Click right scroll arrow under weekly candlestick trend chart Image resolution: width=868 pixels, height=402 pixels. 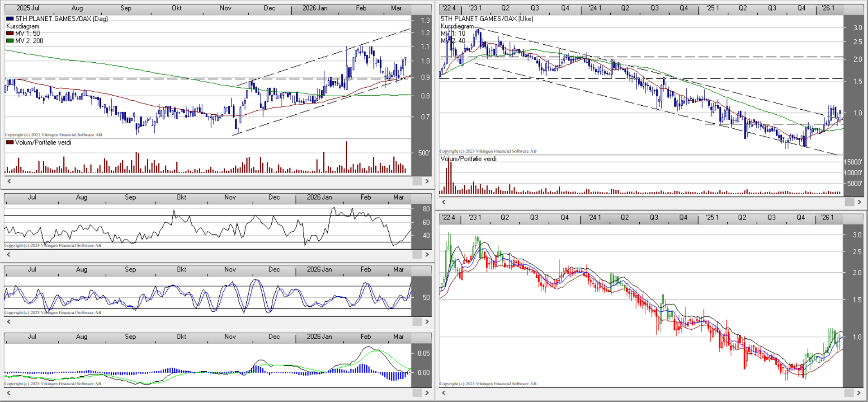pos(859,393)
